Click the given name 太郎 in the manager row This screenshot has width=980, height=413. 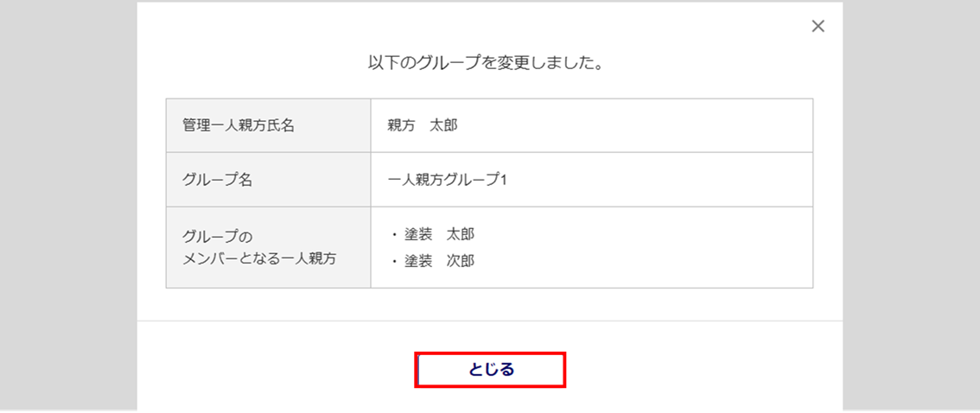[443, 125]
